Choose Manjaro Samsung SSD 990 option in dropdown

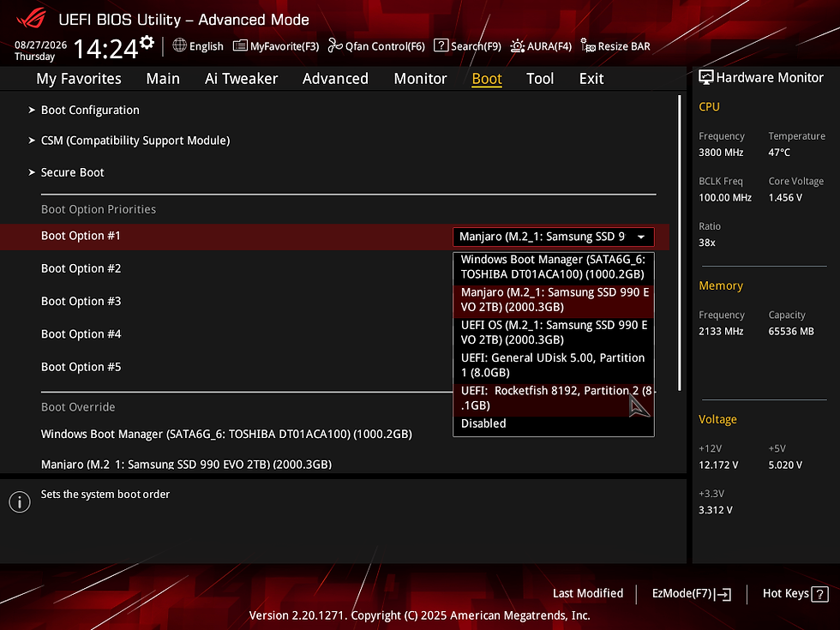554,299
